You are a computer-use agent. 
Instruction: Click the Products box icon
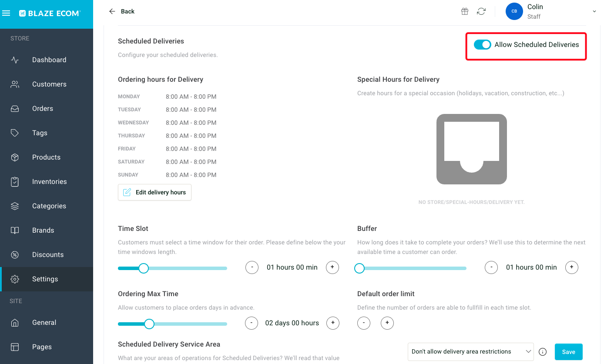click(x=15, y=157)
